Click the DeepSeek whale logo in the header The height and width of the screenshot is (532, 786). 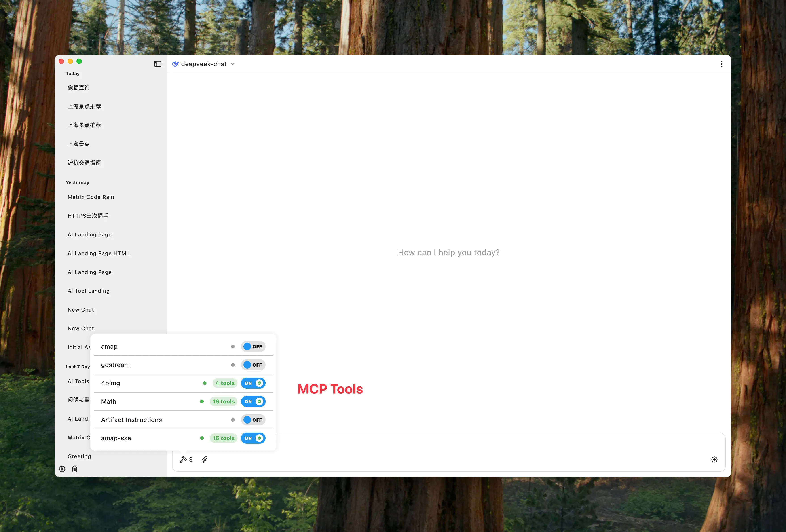coord(175,63)
